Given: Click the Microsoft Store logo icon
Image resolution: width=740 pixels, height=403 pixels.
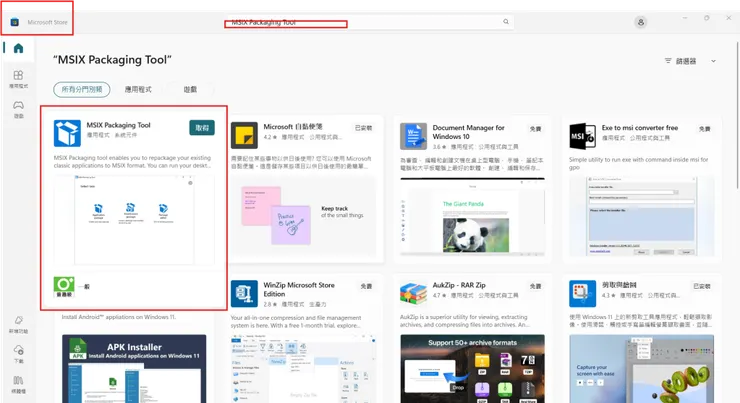Looking at the screenshot, I should (x=15, y=22).
